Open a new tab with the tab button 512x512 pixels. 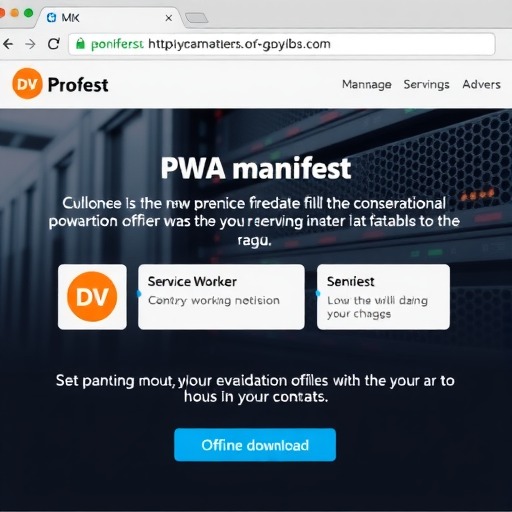(x=197, y=18)
